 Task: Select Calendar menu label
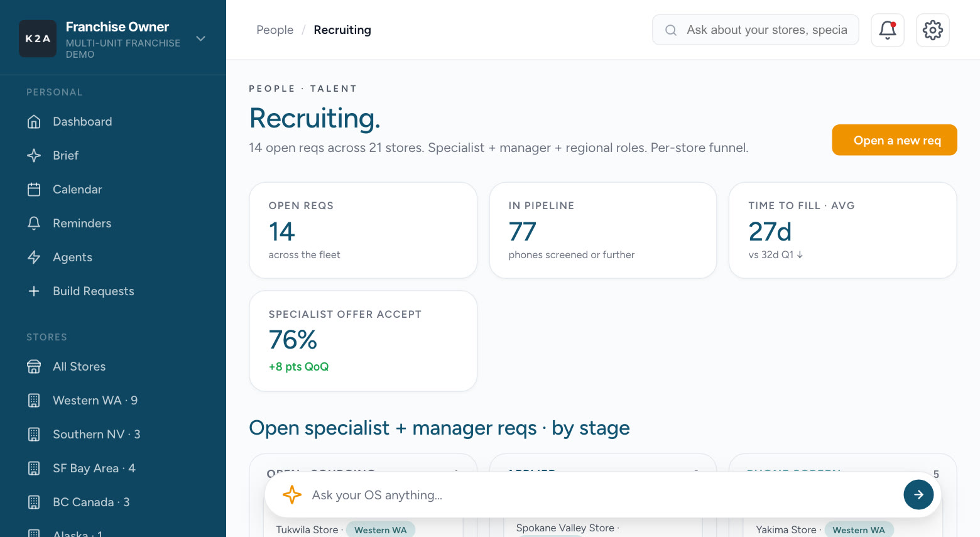pyautogui.click(x=77, y=189)
